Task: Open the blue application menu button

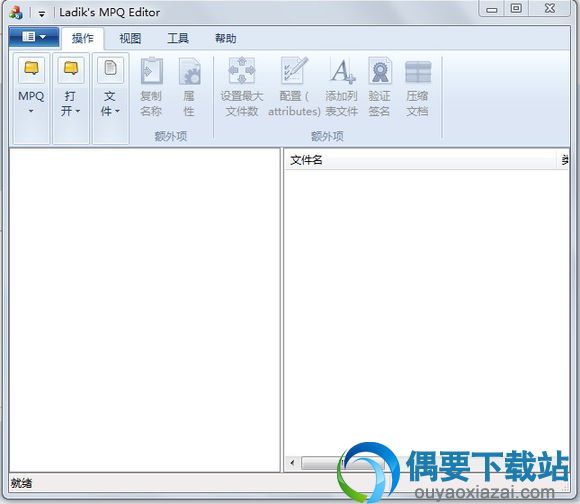Action: pos(34,37)
